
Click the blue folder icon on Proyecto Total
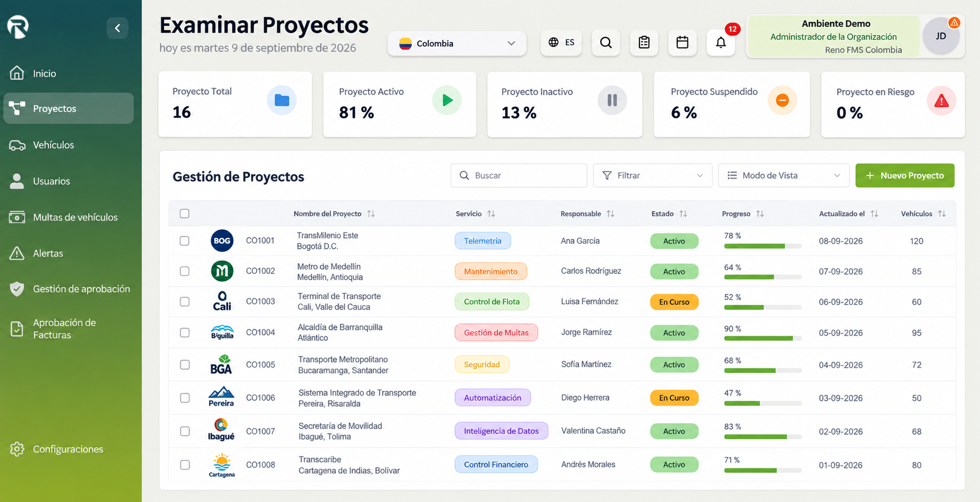282,100
